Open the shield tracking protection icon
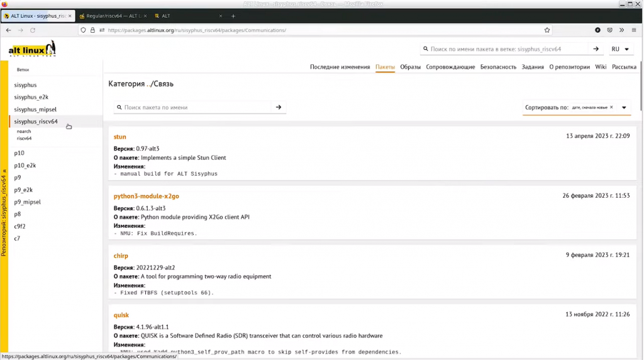Viewport: 644px width, 360px height. (x=84, y=30)
